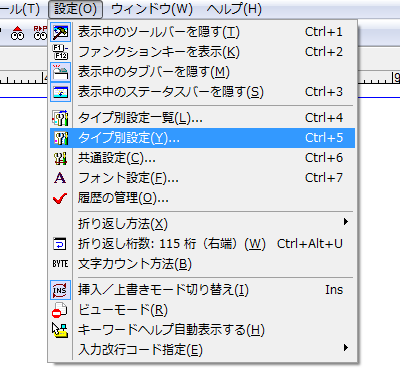Image resolution: width=400 pixels, height=382 pixels.
Task: Choose 表示中のステータスバーを隠す(S)
Action: pyautogui.click(x=202, y=92)
